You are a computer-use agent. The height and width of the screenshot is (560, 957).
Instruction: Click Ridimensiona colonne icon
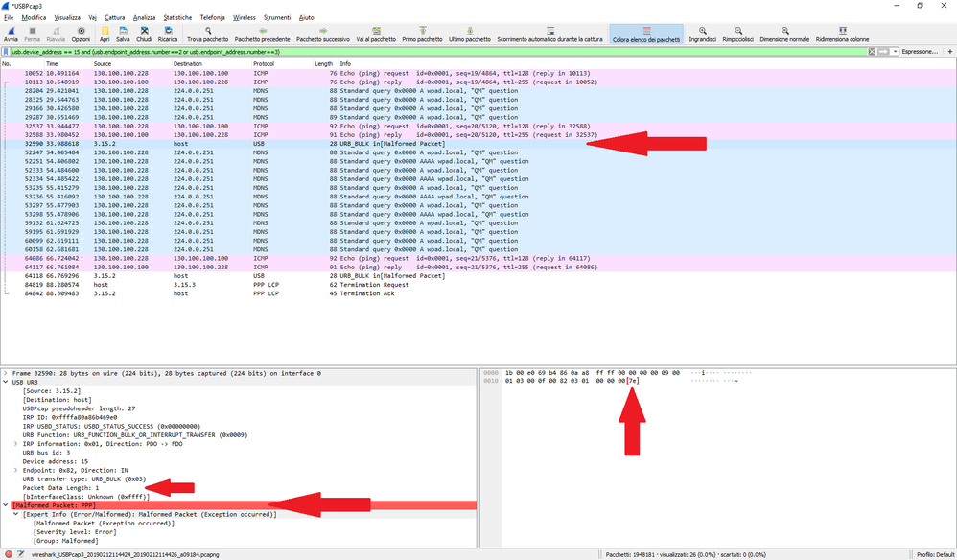tap(842, 35)
